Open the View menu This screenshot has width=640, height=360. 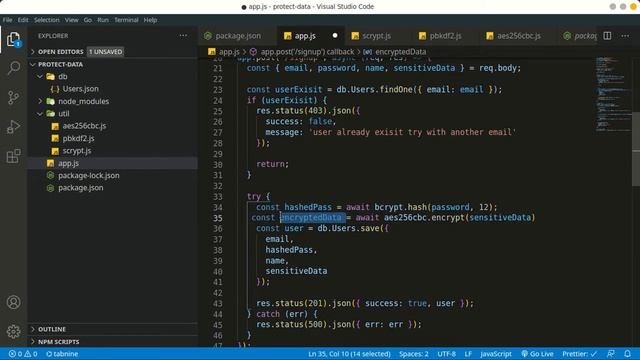[71, 20]
